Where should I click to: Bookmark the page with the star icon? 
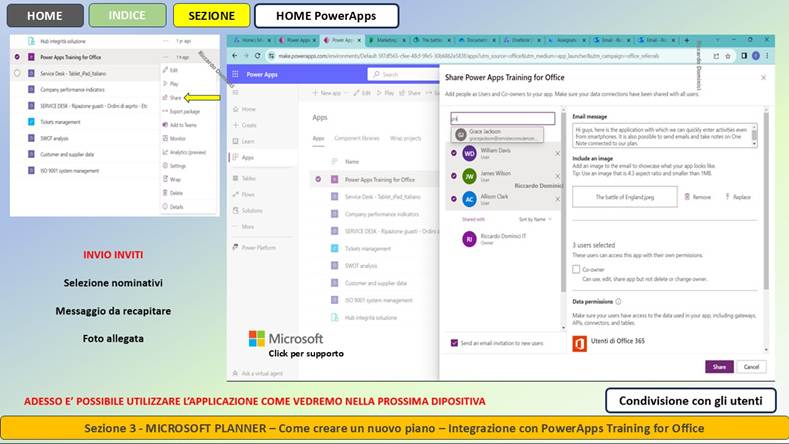[728, 56]
